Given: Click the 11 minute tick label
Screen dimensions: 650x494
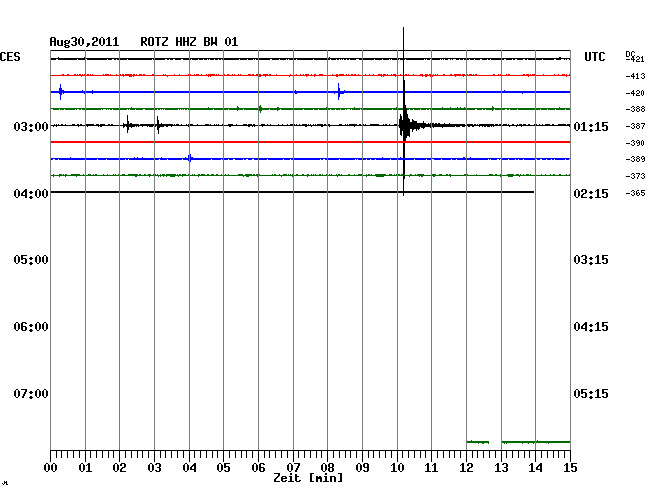Looking at the screenshot, I should tap(431, 468).
